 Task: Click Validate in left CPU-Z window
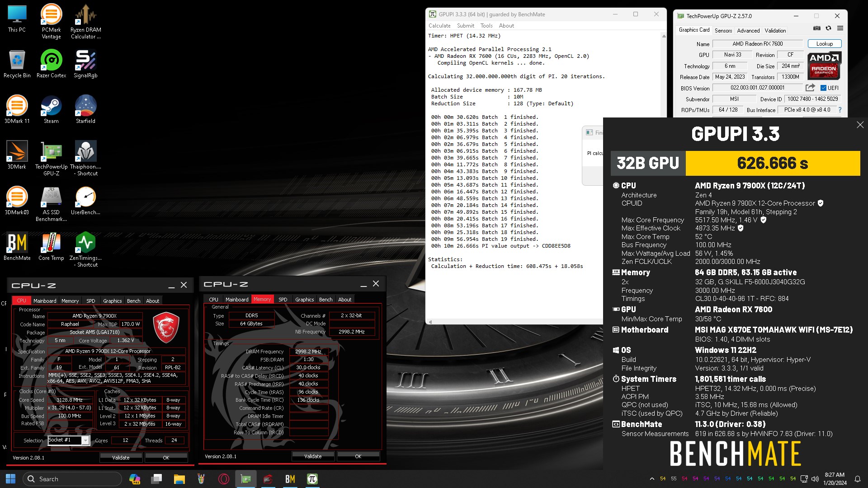click(x=121, y=458)
